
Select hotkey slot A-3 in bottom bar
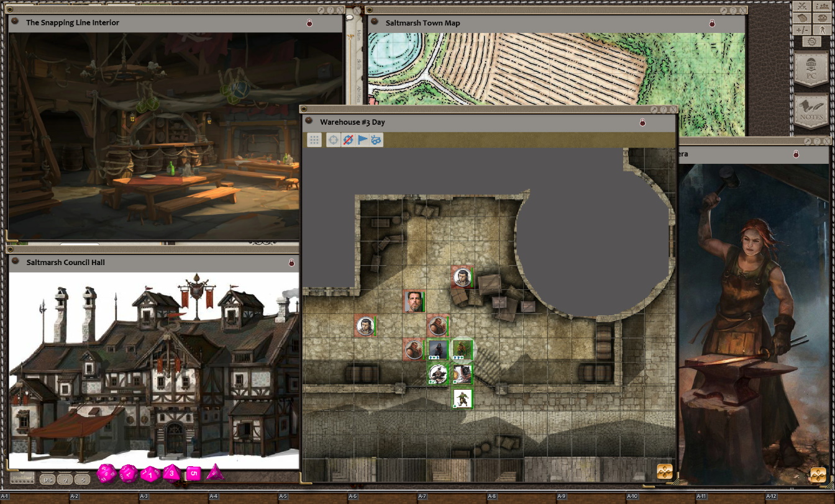click(x=144, y=497)
